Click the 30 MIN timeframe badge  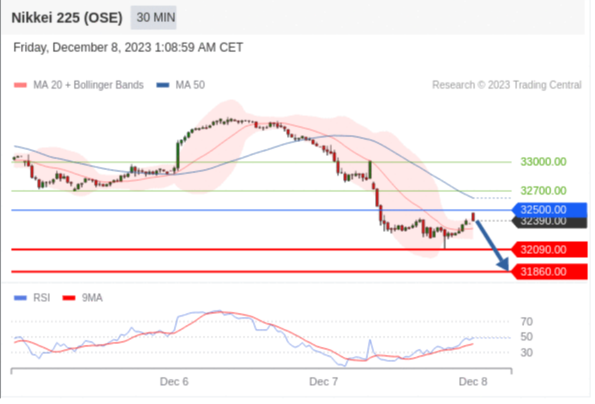[153, 17]
